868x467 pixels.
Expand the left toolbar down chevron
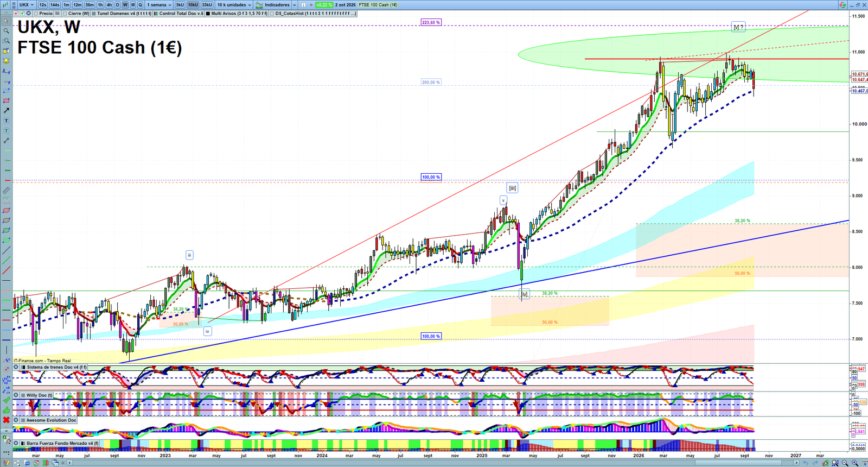click(x=7, y=431)
